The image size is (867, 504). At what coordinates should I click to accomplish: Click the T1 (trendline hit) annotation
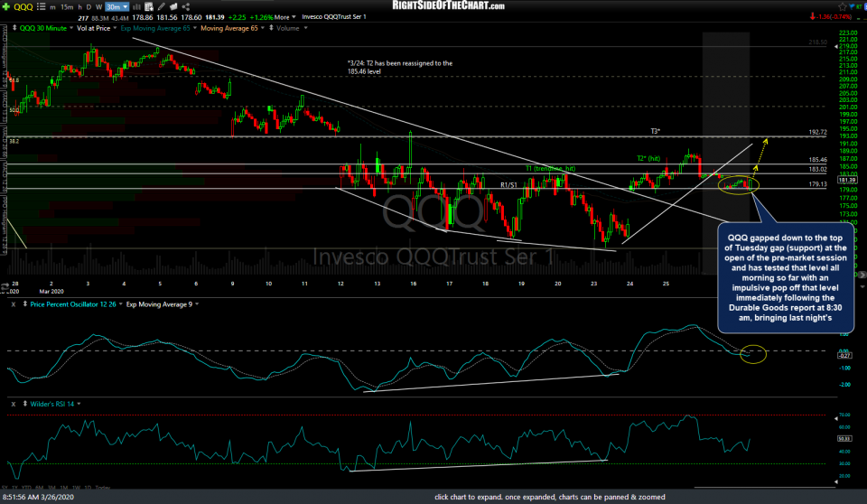(550, 168)
